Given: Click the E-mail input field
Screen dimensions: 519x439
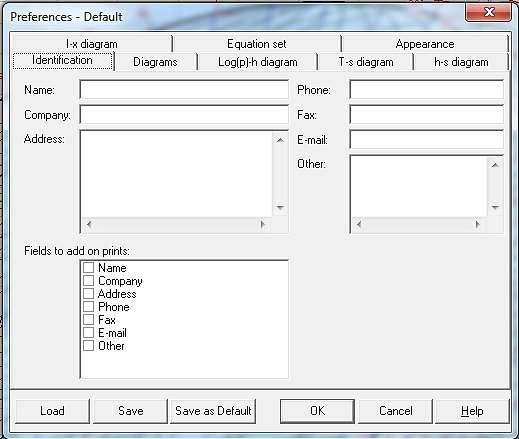Looking at the screenshot, I should coord(426,139).
